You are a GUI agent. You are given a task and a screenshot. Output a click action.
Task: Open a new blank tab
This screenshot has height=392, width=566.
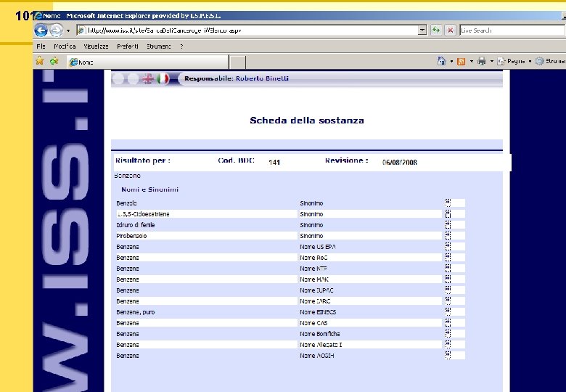click(237, 62)
